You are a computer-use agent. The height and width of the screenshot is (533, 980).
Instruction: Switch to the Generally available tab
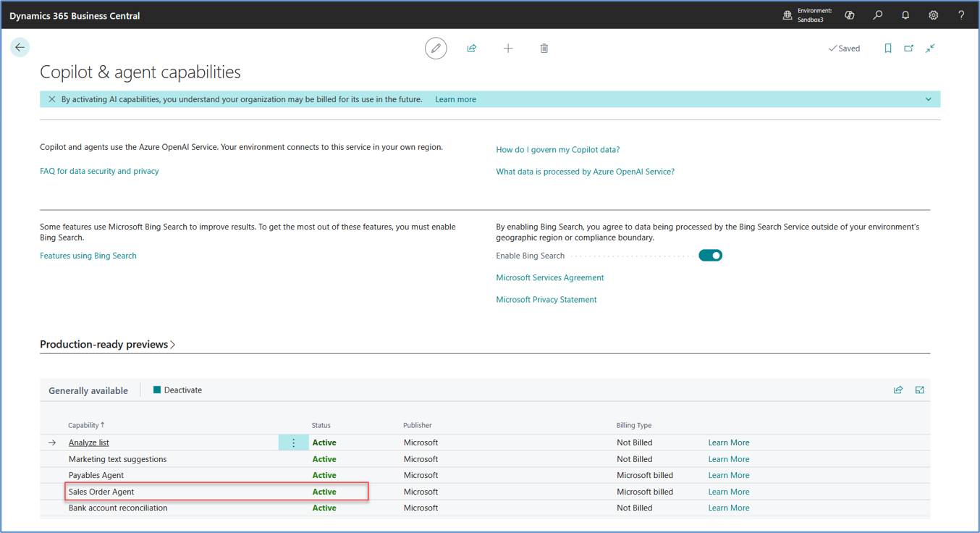click(88, 390)
